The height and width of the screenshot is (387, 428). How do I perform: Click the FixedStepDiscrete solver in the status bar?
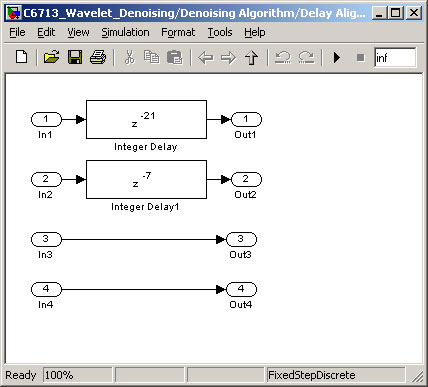pos(336,375)
